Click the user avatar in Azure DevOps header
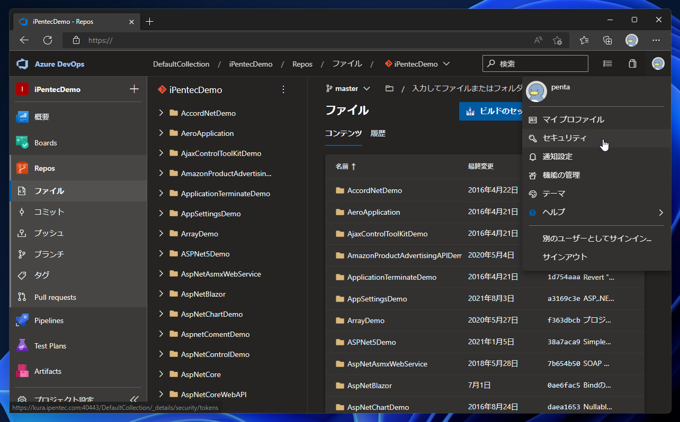Image resolution: width=680 pixels, height=422 pixels. (658, 64)
